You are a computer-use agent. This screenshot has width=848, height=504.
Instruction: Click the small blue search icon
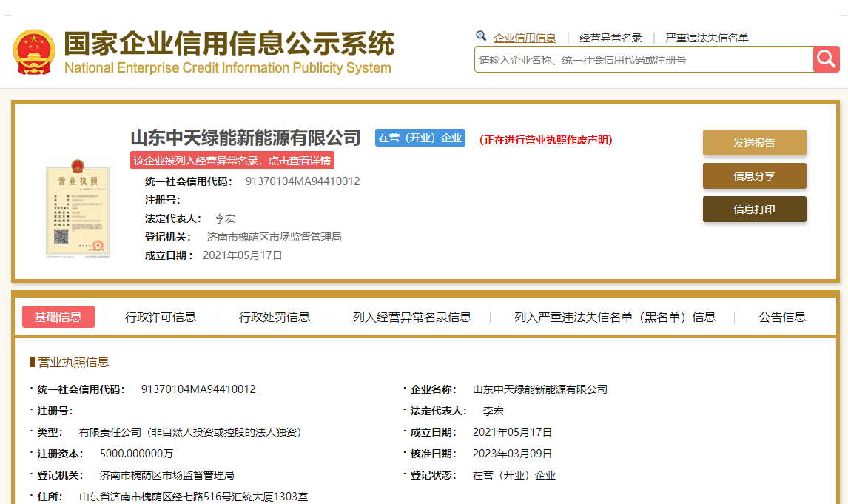click(481, 36)
